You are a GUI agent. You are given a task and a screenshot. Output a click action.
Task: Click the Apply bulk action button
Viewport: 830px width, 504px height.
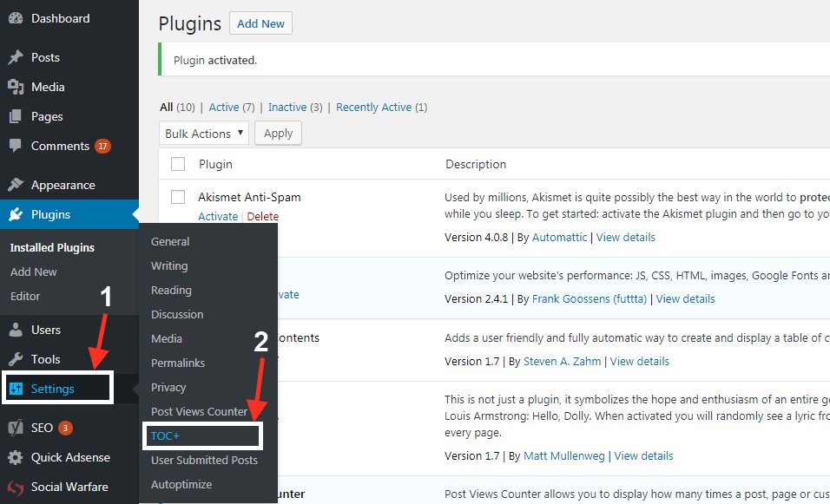pyautogui.click(x=278, y=134)
